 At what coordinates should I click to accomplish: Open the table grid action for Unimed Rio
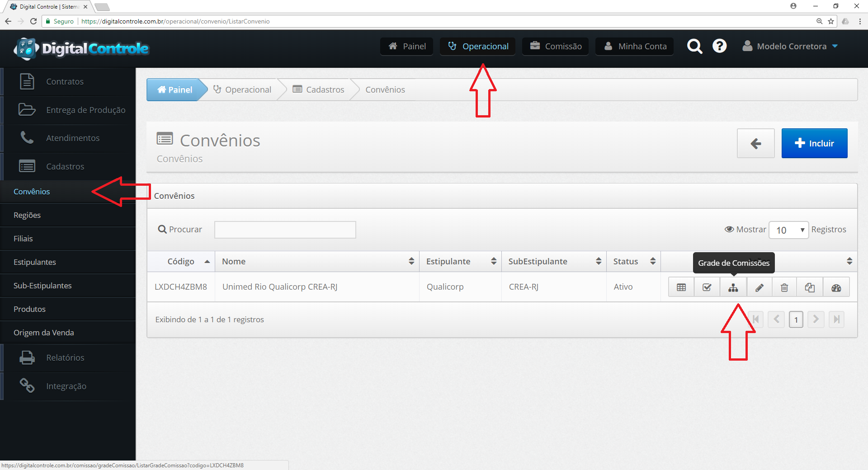[x=681, y=287]
